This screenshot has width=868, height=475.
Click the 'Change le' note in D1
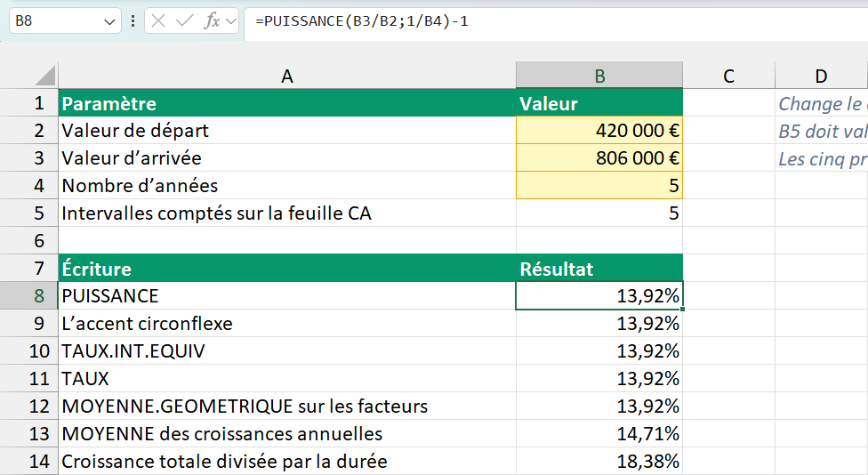coord(822,103)
